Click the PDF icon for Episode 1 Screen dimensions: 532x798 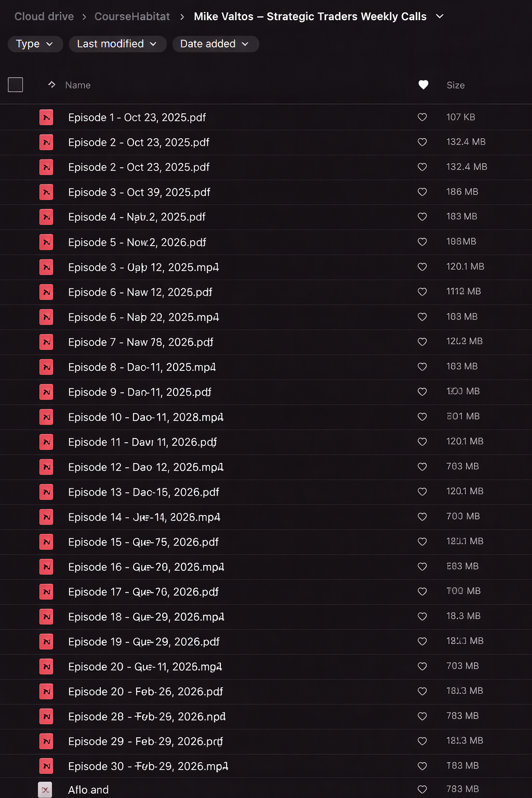point(46,117)
